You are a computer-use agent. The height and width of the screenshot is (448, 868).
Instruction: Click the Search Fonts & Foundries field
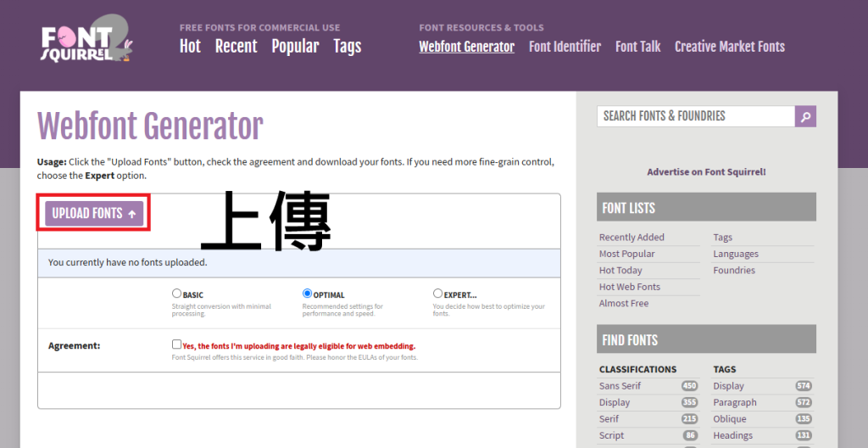coord(696,116)
